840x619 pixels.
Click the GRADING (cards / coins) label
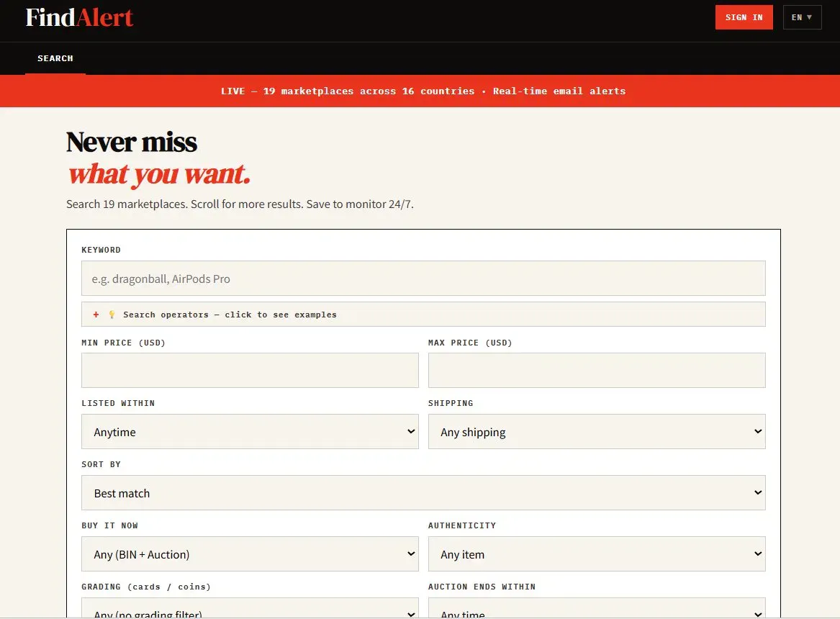tap(145, 587)
